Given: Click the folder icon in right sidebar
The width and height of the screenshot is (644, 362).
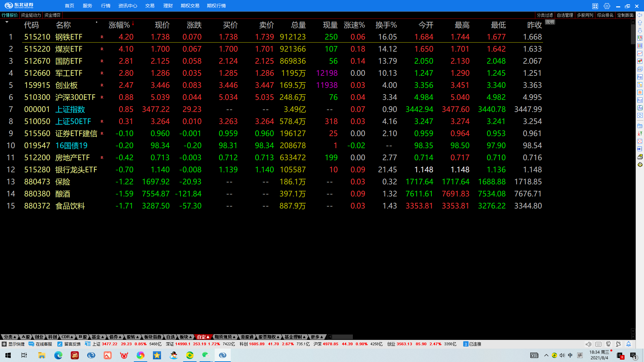Looking at the screenshot, I should (x=640, y=126).
